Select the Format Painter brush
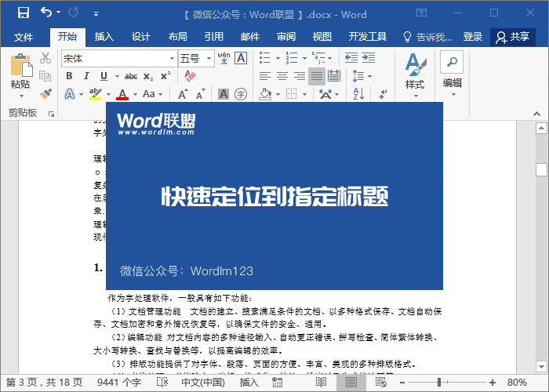549x392 pixels. [x=45, y=93]
